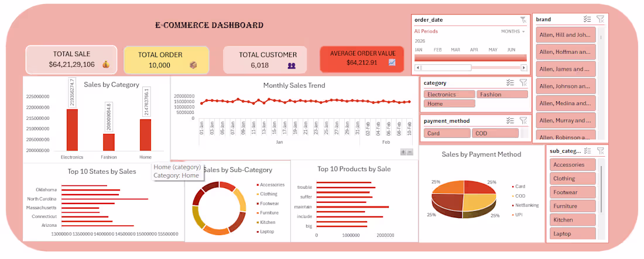Screen dimensions: 644x259
Task: Click the 'Sales by Payment Method' title
Action: 481,154
